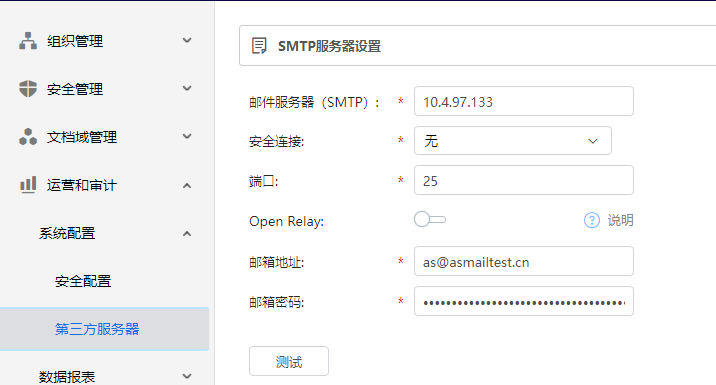Expand the 安全管理 menu chevron

[x=187, y=88]
